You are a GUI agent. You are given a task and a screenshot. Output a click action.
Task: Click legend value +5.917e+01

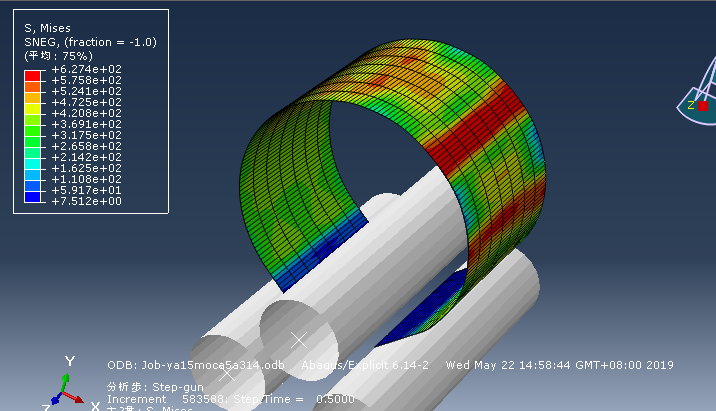87,190
